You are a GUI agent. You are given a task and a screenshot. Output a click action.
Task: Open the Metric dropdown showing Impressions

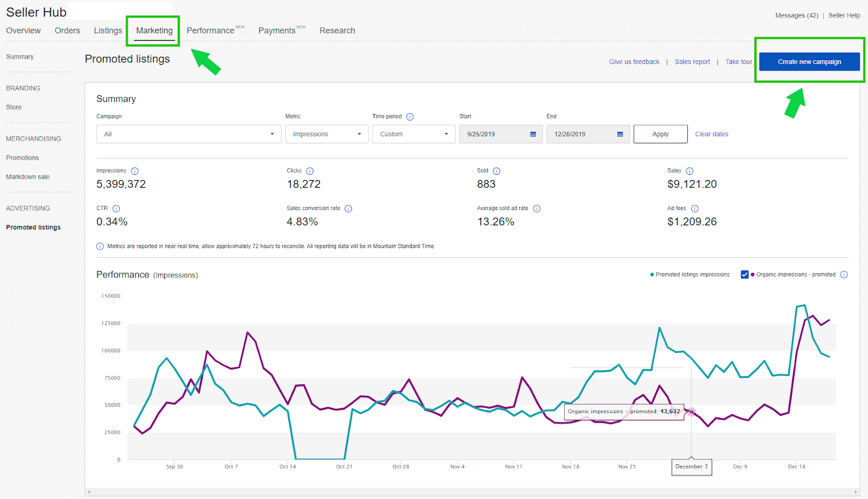coord(326,134)
